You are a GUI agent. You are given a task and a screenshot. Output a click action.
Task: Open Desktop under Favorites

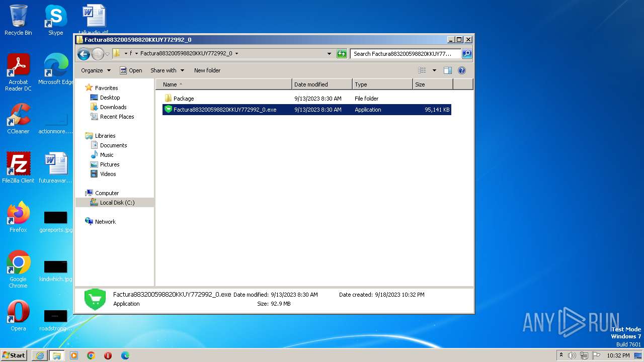tap(110, 98)
